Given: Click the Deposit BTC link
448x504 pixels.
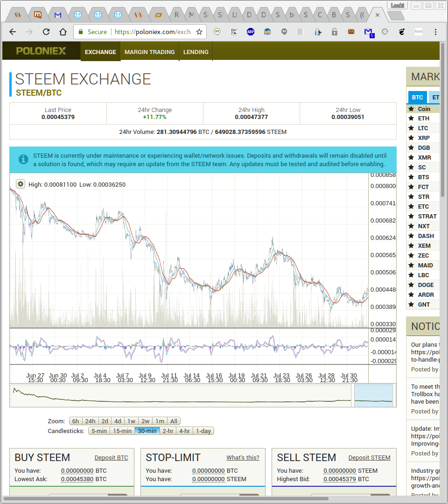Looking at the screenshot, I should point(111,457).
